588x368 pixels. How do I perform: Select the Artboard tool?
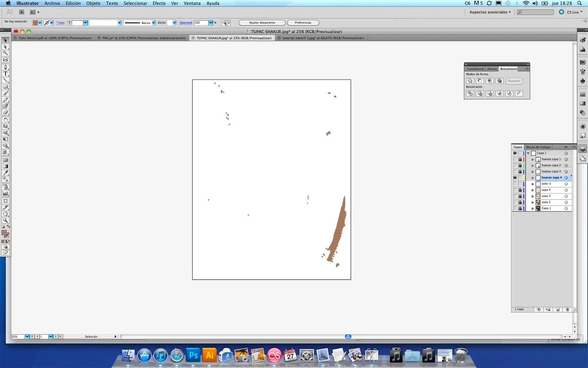[6, 201]
